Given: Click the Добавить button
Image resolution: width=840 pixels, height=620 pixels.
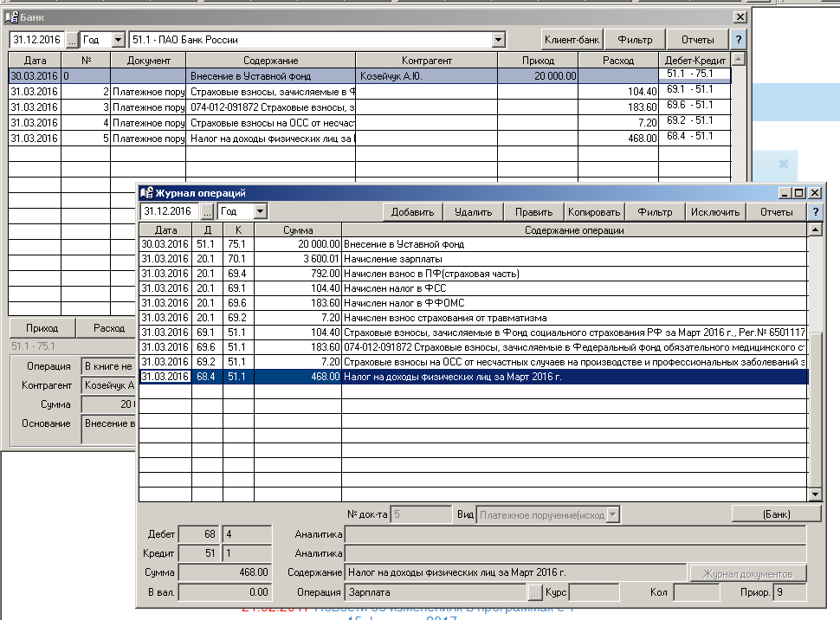Looking at the screenshot, I should point(413,212).
